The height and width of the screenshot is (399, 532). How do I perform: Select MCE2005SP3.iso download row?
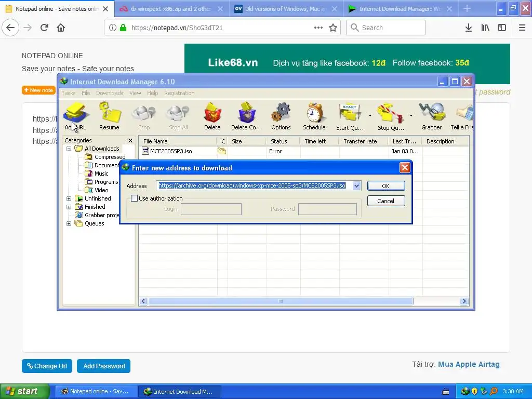[304, 151]
